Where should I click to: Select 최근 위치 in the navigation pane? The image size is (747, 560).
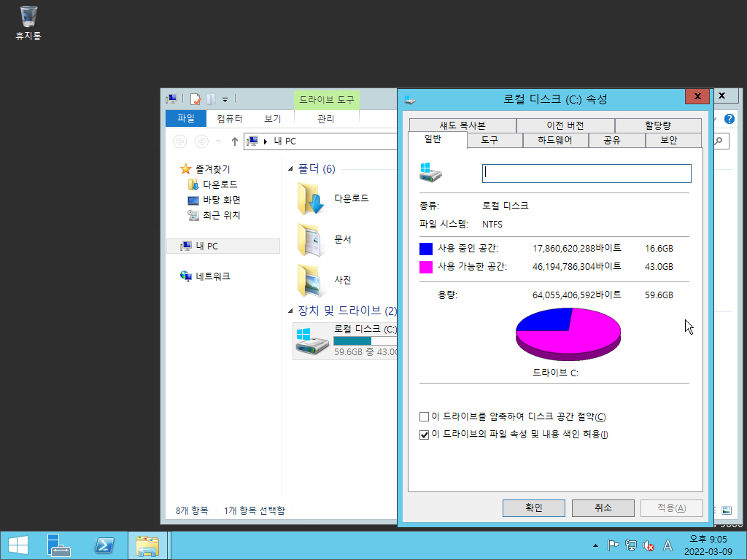221,215
